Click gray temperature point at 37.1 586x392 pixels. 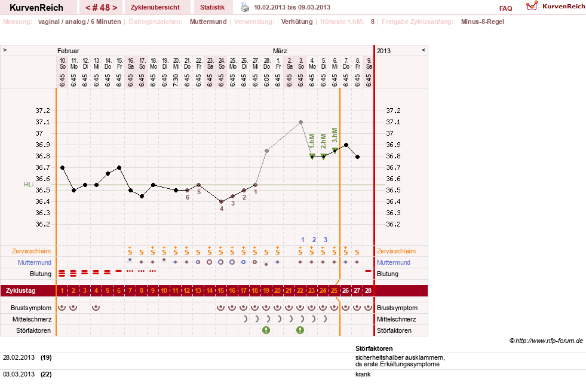click(x=300, y=122)
